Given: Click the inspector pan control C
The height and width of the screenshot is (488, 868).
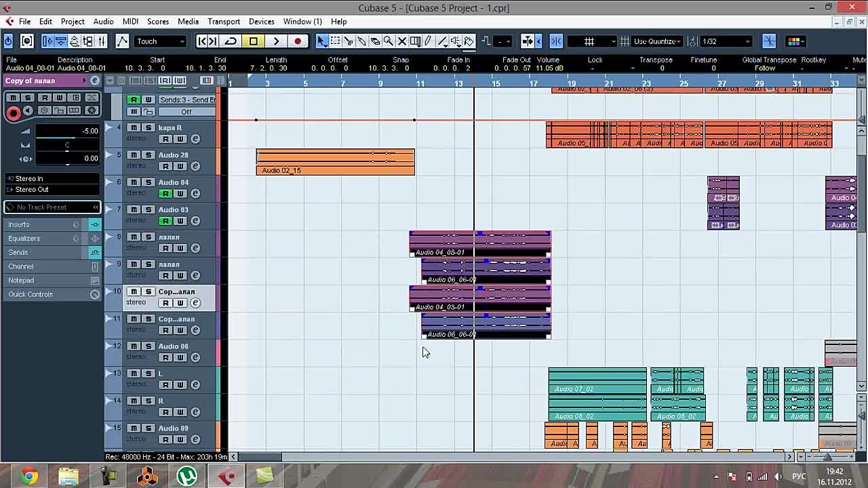Looking at the screenshot, I should click(66, 145).
